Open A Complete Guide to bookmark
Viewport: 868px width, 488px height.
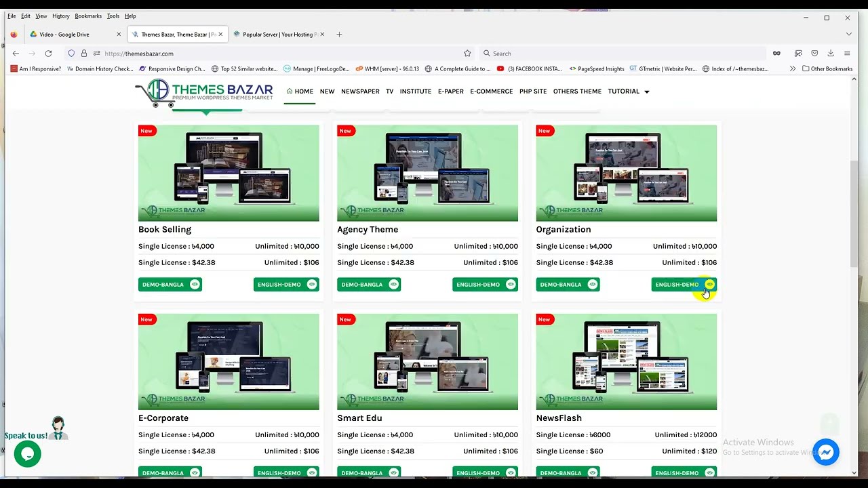(x=458, y=68)
